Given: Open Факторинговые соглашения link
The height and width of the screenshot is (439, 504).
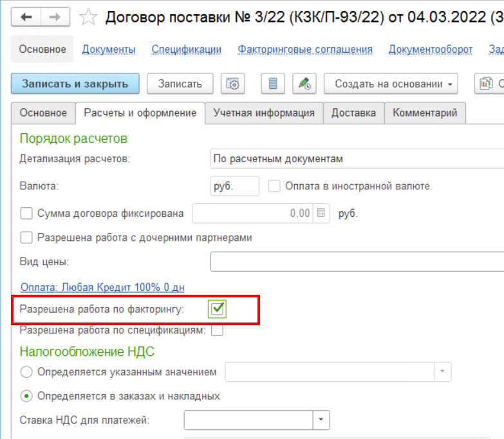Looking at the screenshot, I should (x=305, y=49).
